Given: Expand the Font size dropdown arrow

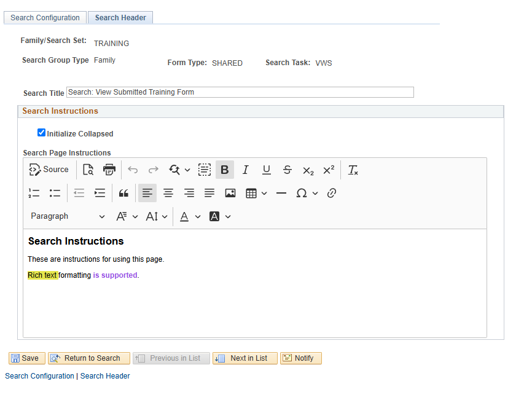Looking at the screenshot, I should (x=165, y=216).
